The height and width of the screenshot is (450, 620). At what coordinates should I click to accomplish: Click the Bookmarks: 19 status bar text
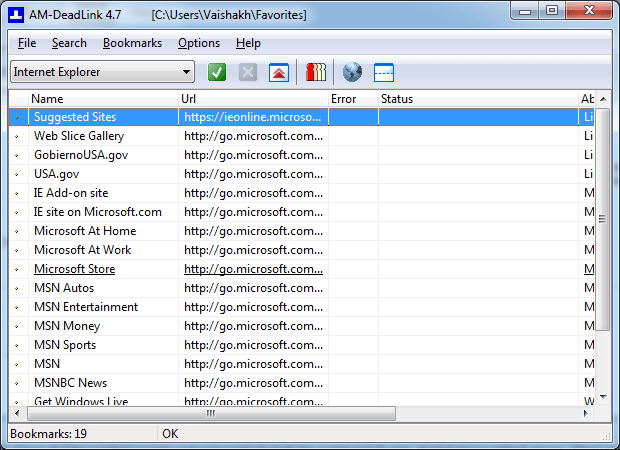[x=49, y=434]
